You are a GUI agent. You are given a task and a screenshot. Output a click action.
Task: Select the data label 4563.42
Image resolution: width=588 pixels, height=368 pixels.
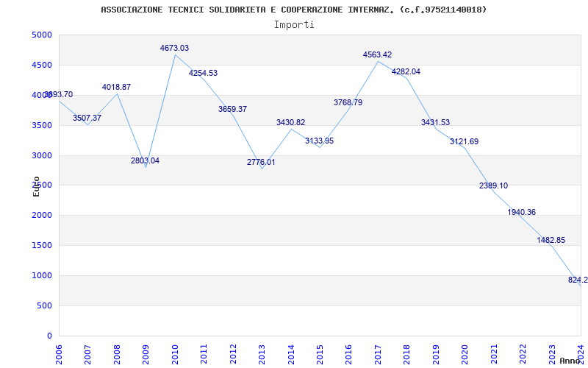point(377,54)
